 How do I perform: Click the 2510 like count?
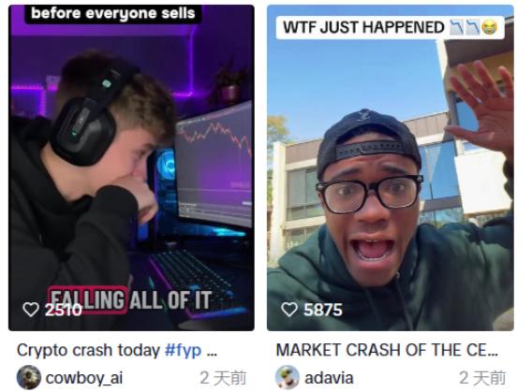pos(64,310)
